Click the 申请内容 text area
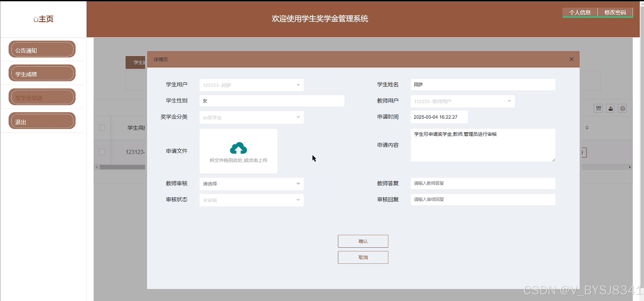Viewport: 644px width, 301px height. point(483,145)
